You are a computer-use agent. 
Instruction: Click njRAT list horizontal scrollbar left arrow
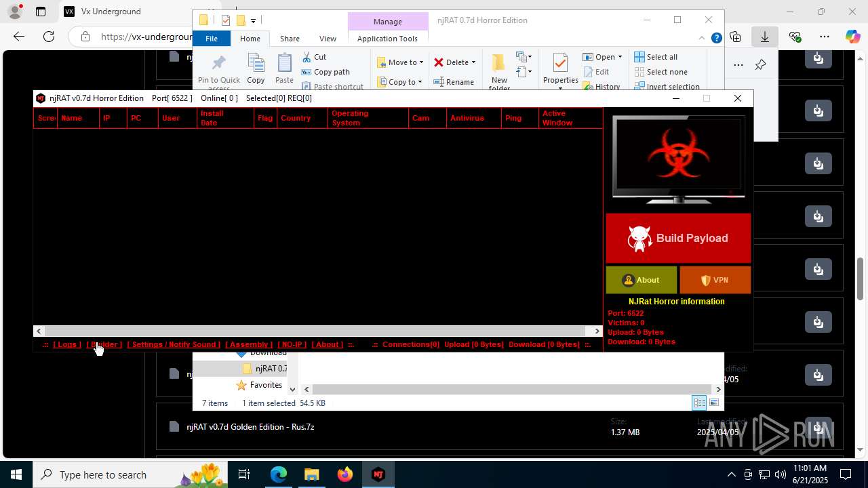click(39, 331)
